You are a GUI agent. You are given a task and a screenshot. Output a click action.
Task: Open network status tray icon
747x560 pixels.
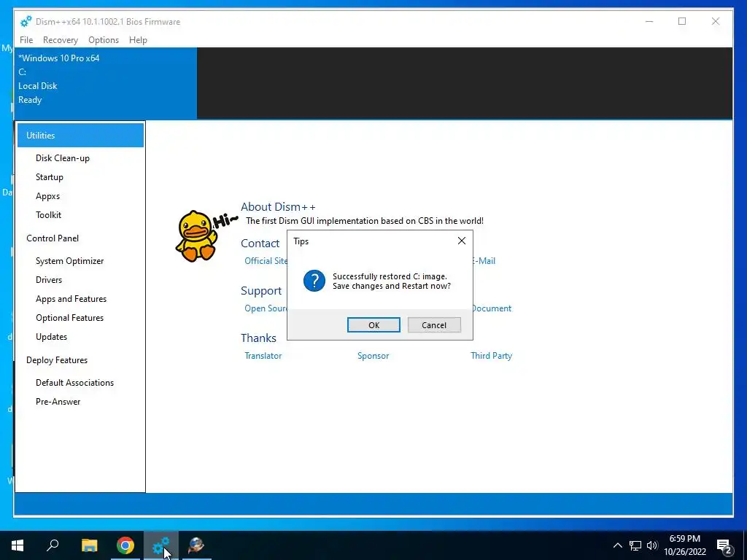tap(635, 545)
